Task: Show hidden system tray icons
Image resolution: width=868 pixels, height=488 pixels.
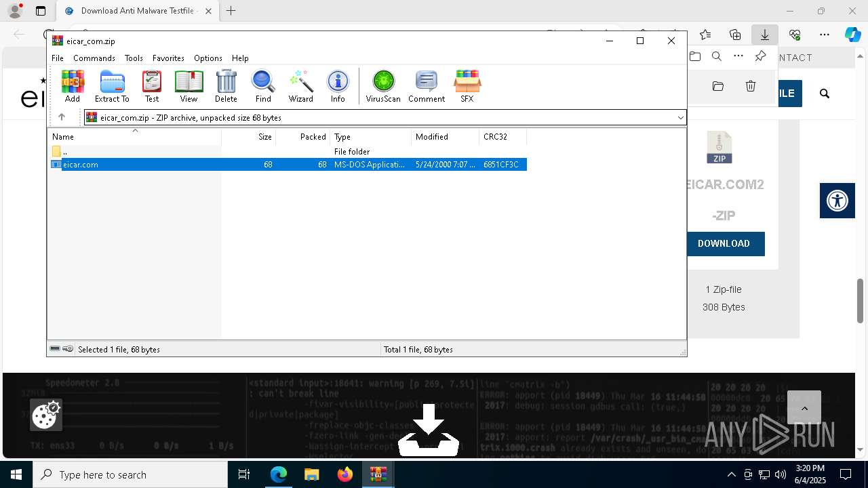Action: (x=731, y=474)
